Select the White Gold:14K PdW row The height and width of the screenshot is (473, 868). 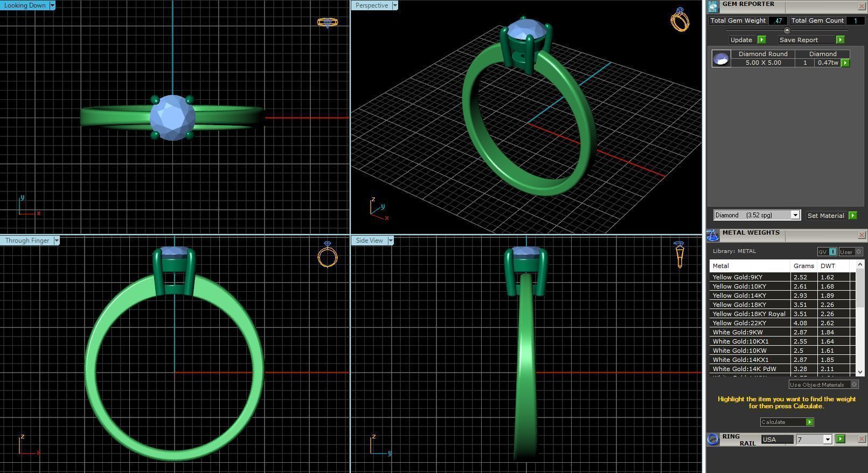click(x=782, y=369)
